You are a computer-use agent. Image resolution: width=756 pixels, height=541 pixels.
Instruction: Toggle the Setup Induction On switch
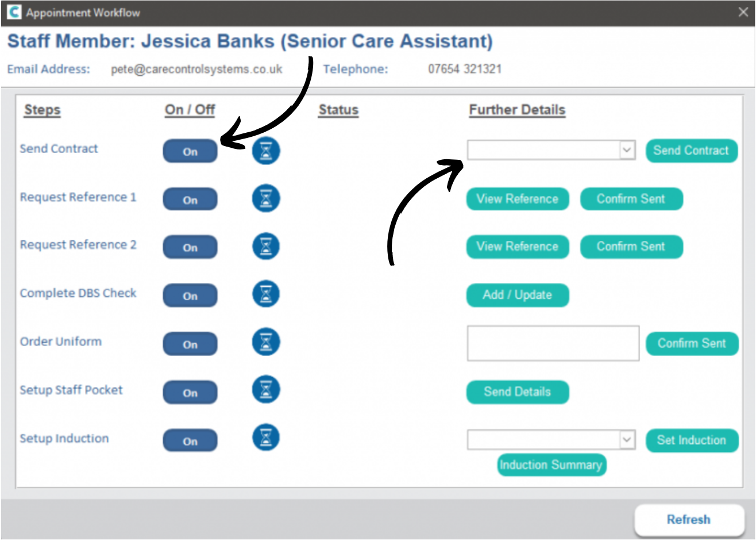pyautogui.click(x=190, y=442)
